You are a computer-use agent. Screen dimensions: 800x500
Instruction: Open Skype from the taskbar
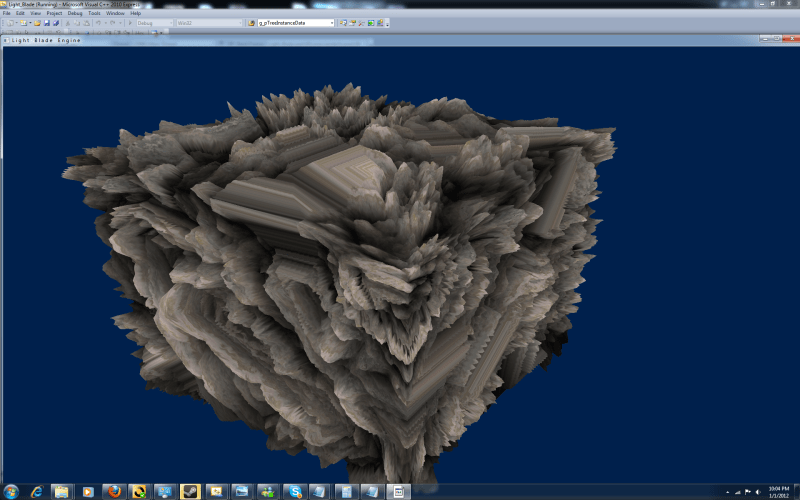(x=293, y=491)
